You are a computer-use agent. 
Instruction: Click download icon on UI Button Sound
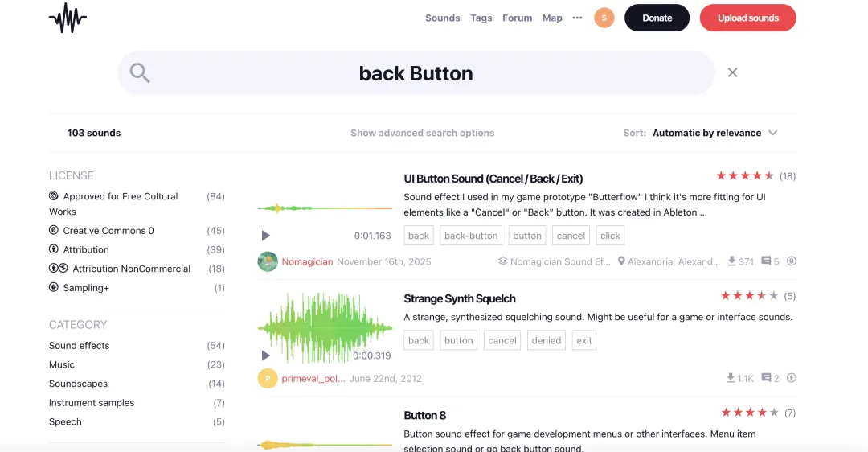click(732, 261)
